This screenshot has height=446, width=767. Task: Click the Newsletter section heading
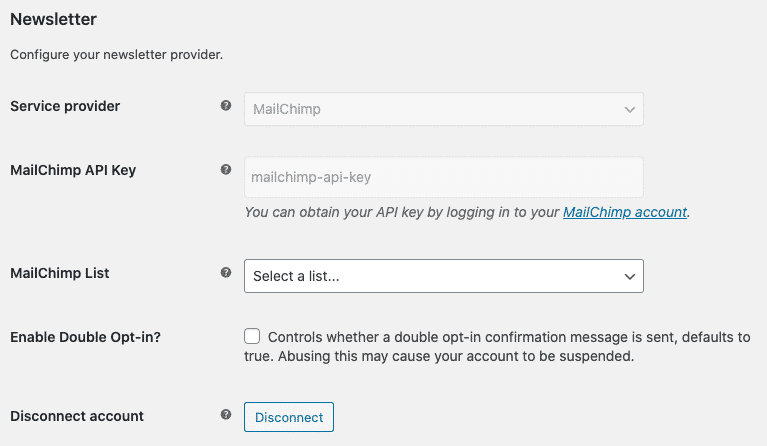(x=53, y=19)
